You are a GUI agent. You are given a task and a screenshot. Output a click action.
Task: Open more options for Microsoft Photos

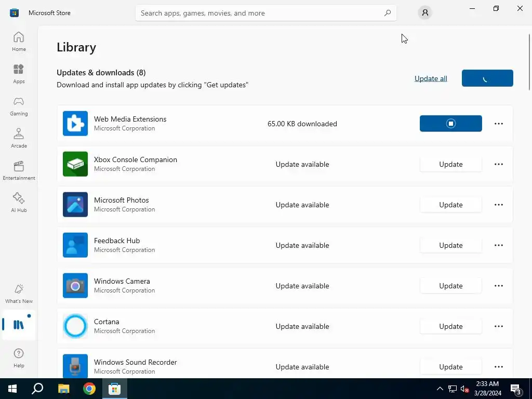tap(498, 205)
